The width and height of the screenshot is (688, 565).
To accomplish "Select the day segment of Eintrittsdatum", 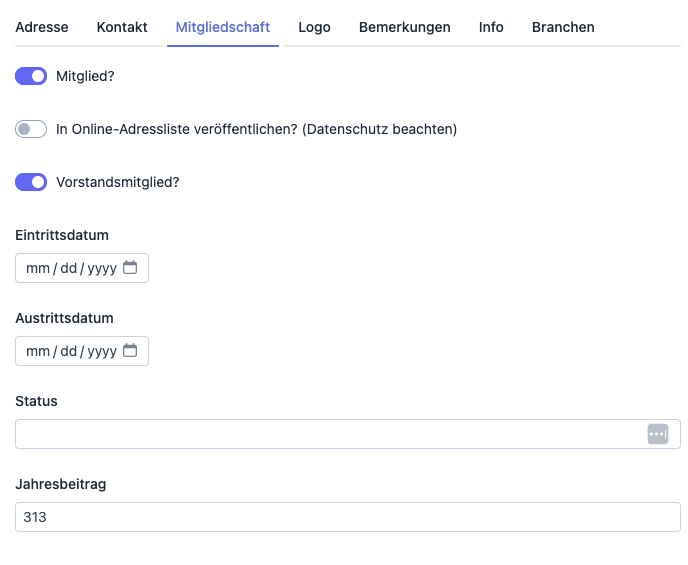I will 68,268.
